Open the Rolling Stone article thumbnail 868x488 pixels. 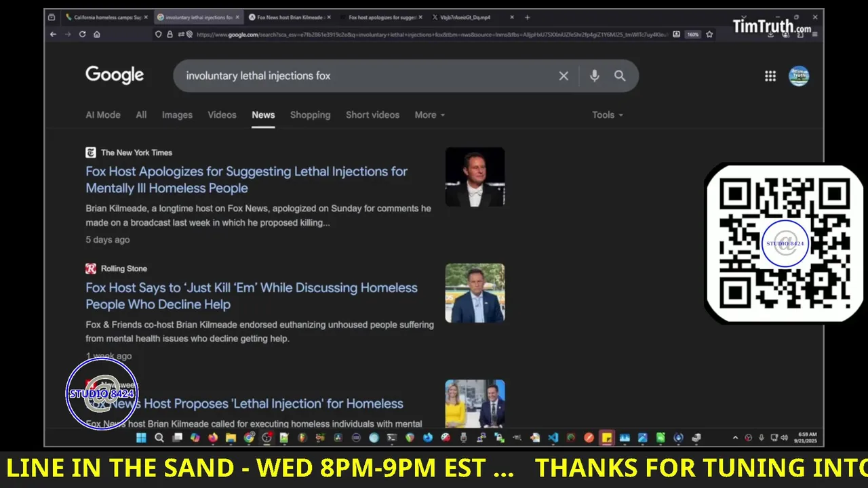475,293
